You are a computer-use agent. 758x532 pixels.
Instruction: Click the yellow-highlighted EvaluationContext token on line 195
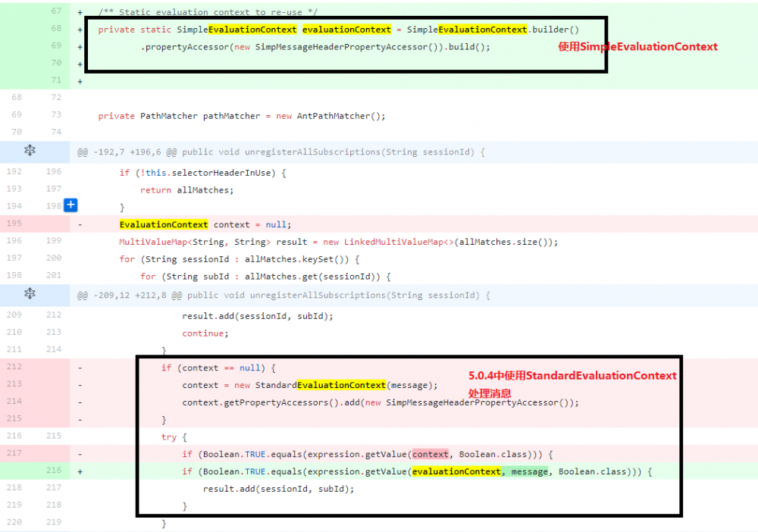coord(163,223)
